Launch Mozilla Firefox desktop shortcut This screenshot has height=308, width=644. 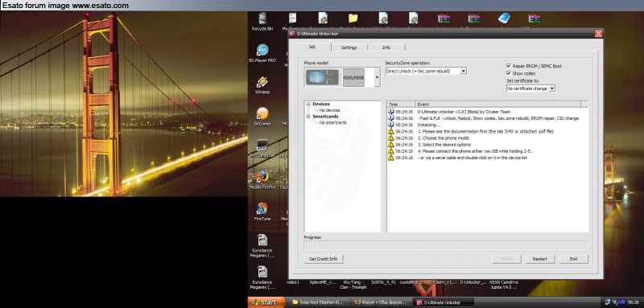point(262,180)
